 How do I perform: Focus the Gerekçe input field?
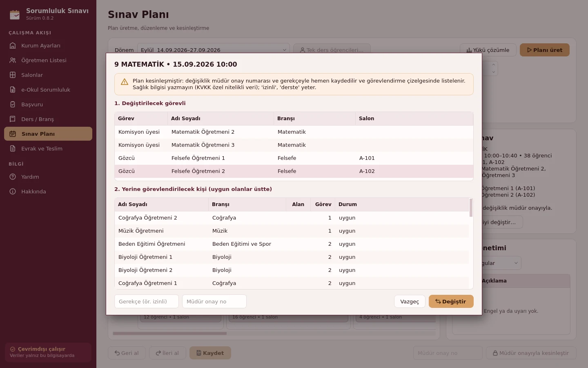pos(147,301)
